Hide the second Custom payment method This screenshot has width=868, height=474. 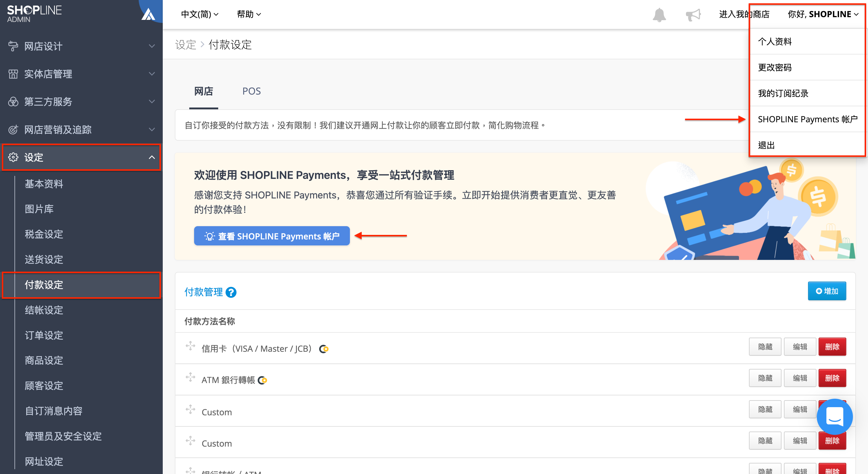click(765, 441)
